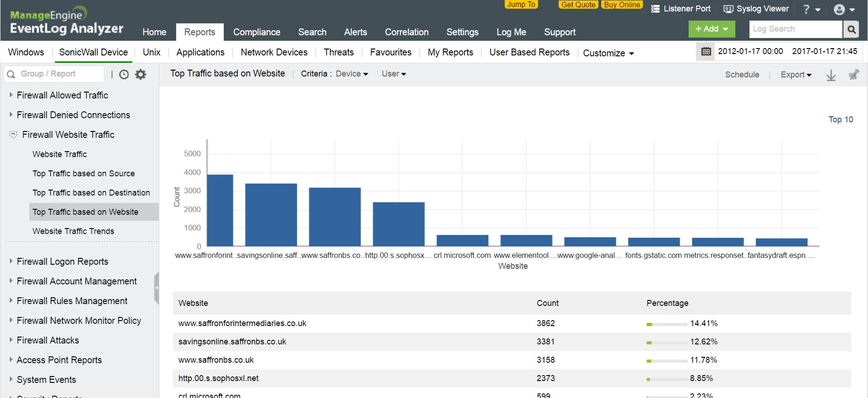Click the 14.41% percentage bar
The width and height of the screenshot is (868, 398).
pos(667,324)
